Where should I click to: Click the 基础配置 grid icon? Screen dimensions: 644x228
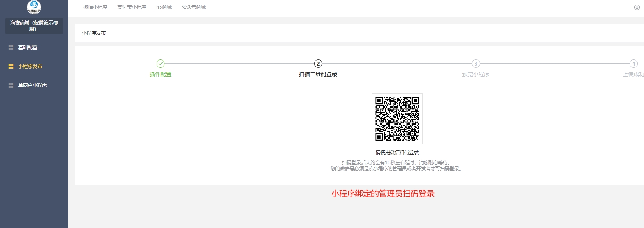tap(11, 47)
